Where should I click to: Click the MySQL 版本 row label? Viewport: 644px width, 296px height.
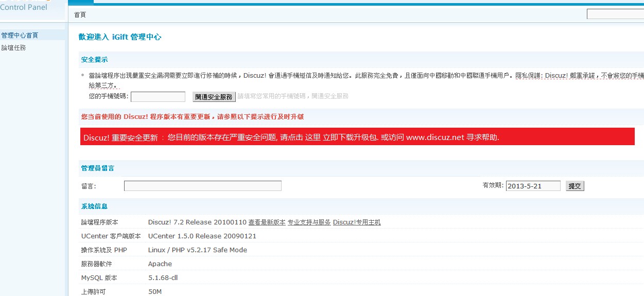point(99,278)
